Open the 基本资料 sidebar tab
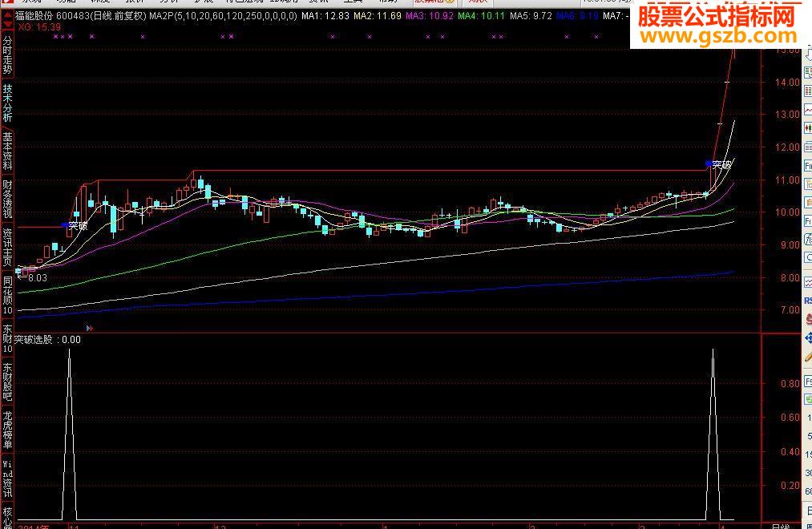The height and width of the screenshot is (529, 812). coord(7,151)
